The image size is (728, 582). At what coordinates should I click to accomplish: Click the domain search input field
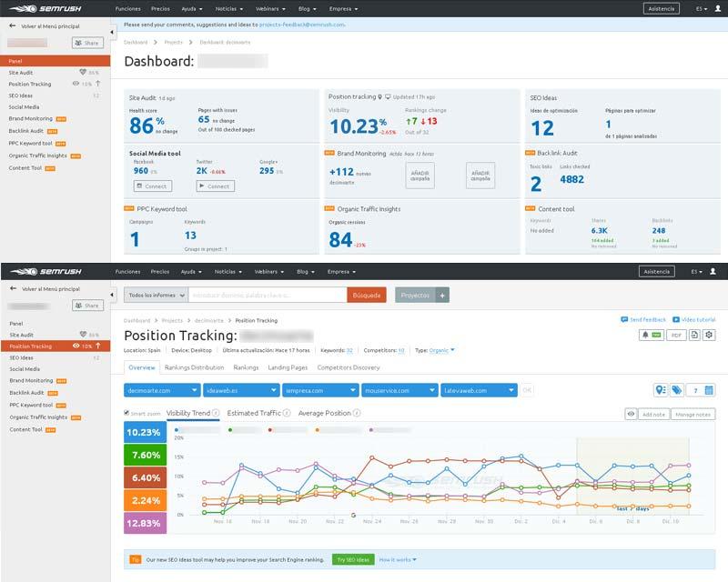coord(267,295)
